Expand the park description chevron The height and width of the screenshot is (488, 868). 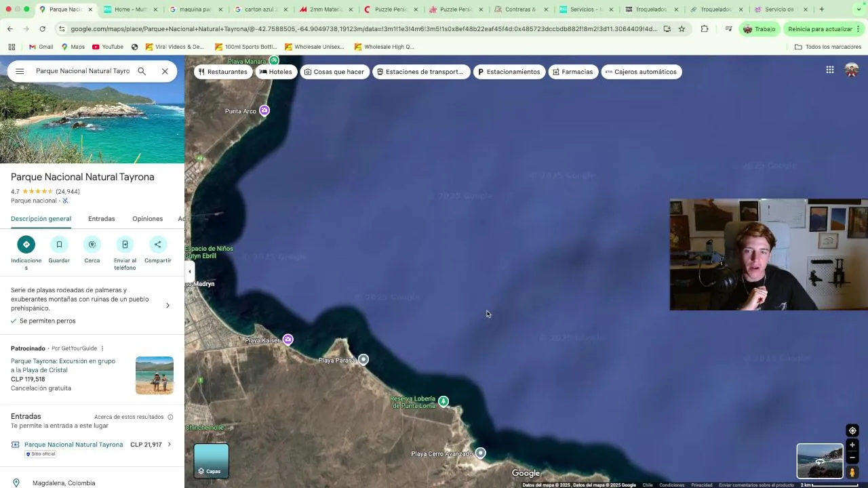click(168, 306)
